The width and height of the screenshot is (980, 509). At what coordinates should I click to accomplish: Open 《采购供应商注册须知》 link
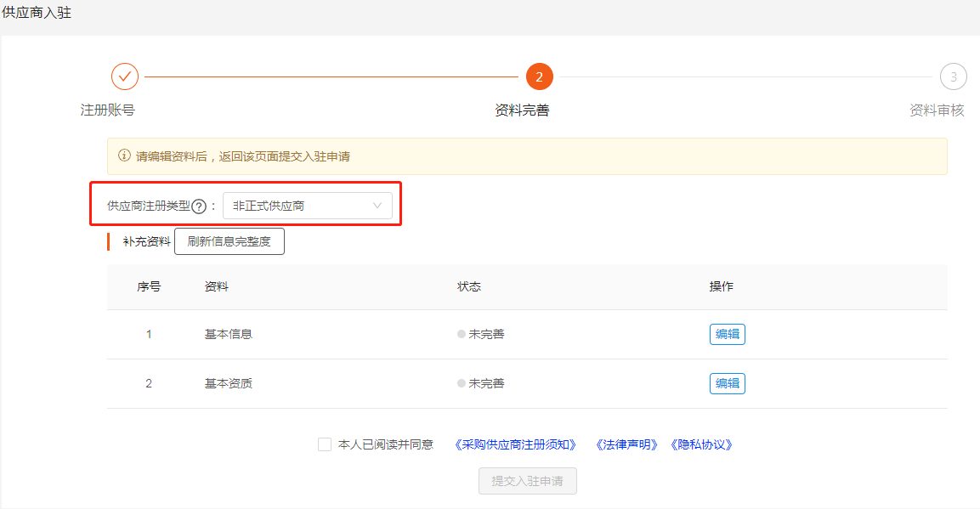[515, 444]
